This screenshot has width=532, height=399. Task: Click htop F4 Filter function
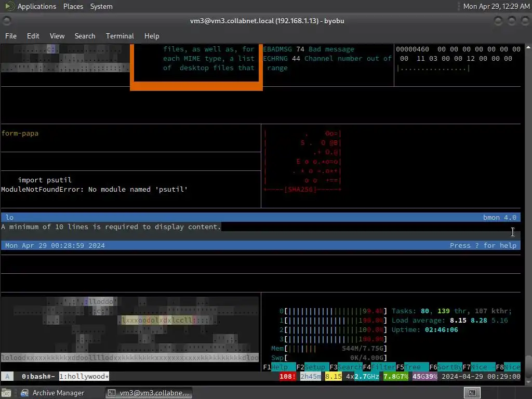point(379,367)
